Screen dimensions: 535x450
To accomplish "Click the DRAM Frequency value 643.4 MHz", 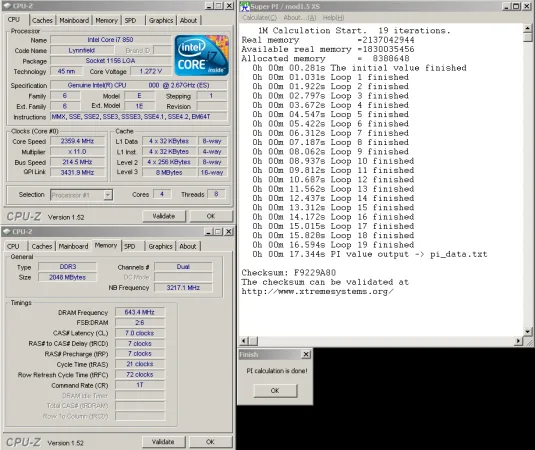I will click(x=140, y=312).
